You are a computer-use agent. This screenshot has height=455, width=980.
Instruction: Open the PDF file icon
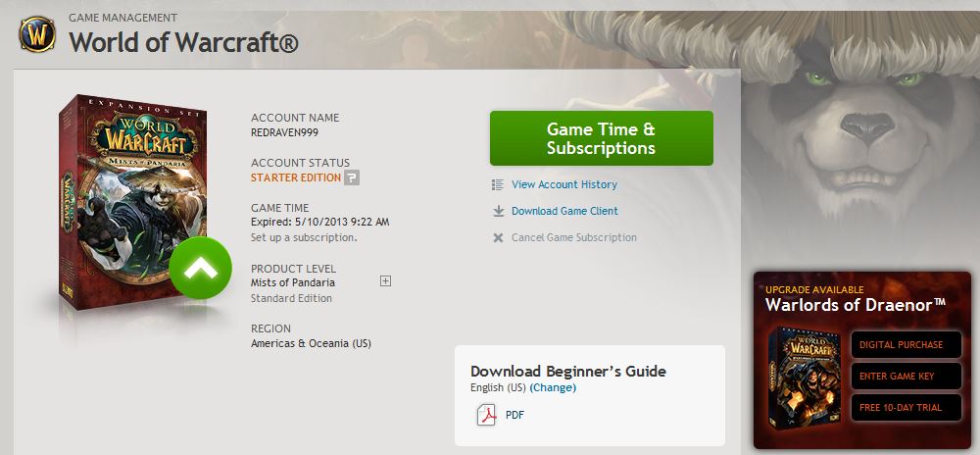(487, 415)
